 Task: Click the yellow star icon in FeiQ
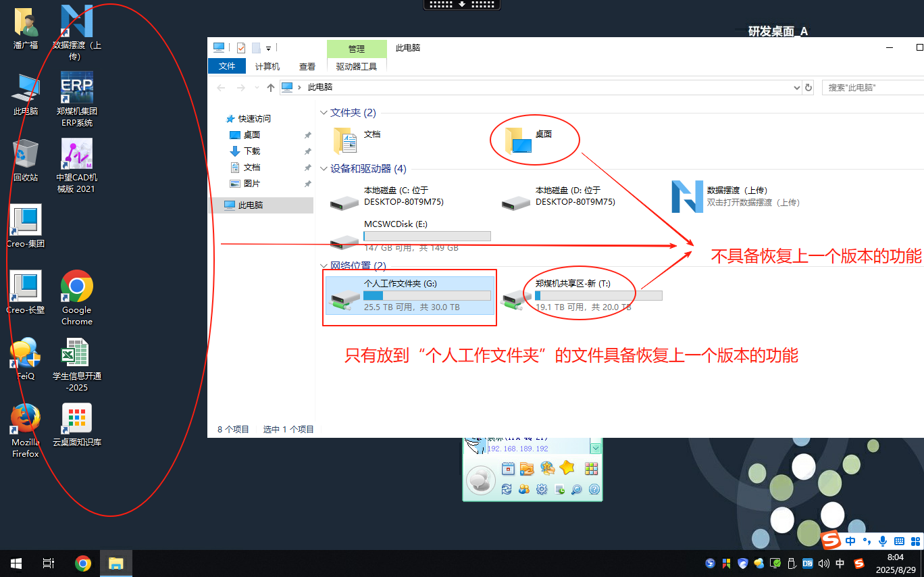click(567, 468)
